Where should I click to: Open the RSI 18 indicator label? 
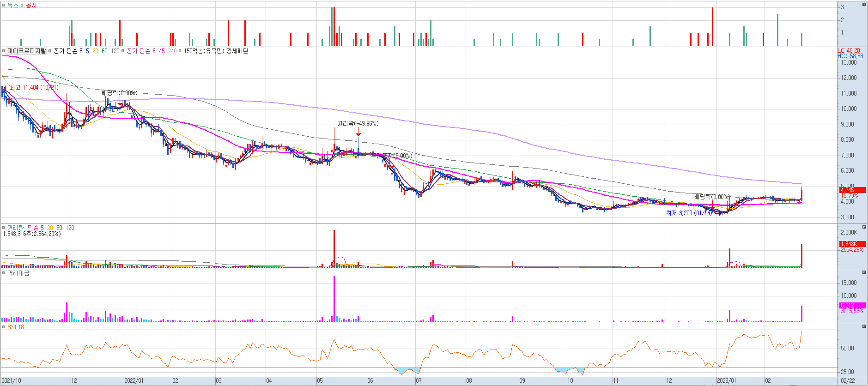tap(16, 327)
